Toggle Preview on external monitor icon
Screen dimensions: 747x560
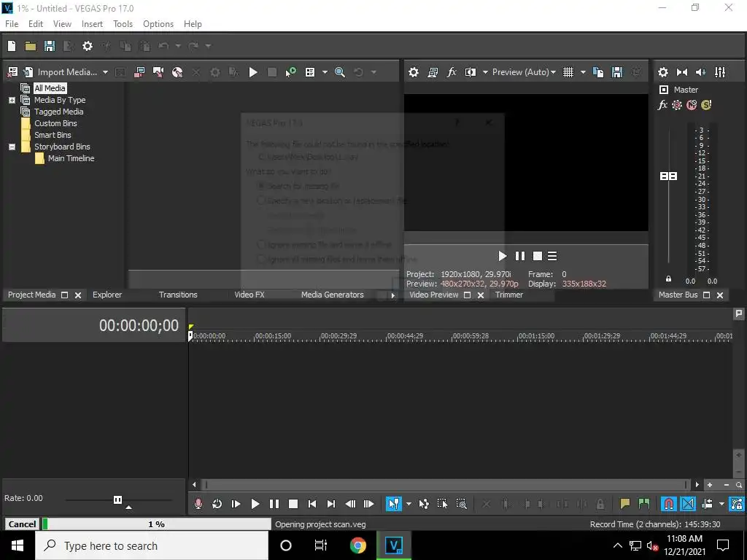(433, 72)
